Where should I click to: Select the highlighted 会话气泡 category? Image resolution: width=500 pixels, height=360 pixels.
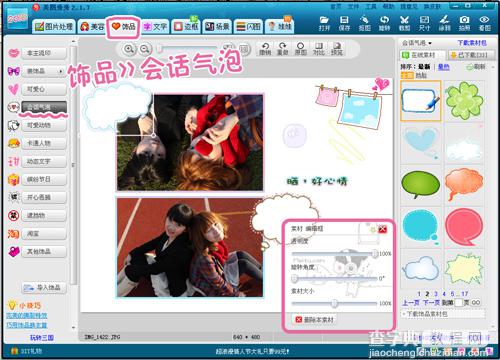pos(44,107)
